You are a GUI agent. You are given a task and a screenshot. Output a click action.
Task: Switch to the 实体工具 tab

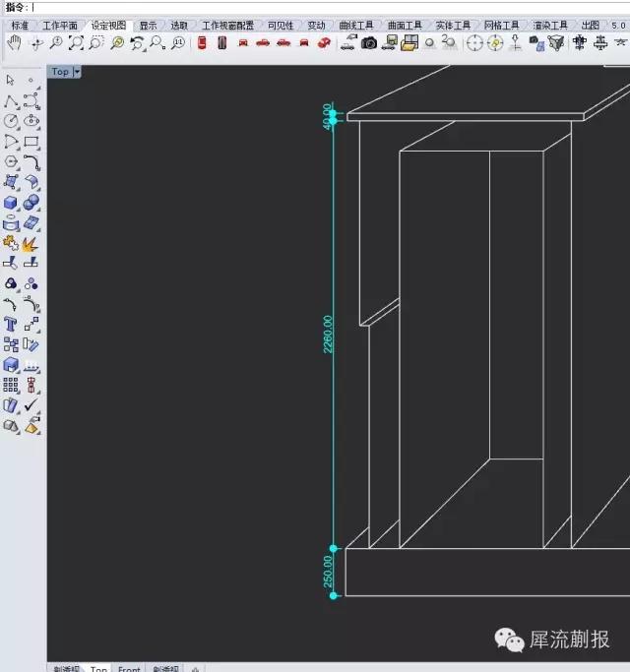(453, 26)
